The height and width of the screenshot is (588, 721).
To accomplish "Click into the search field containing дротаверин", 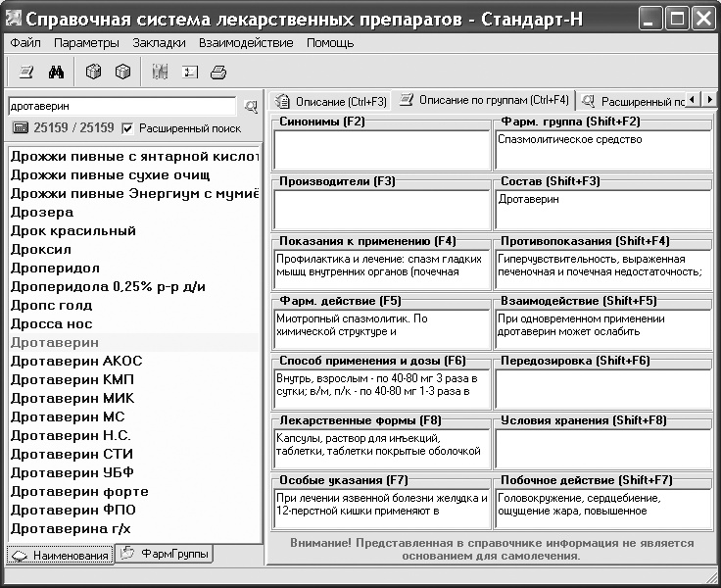I will click(120, 106).
